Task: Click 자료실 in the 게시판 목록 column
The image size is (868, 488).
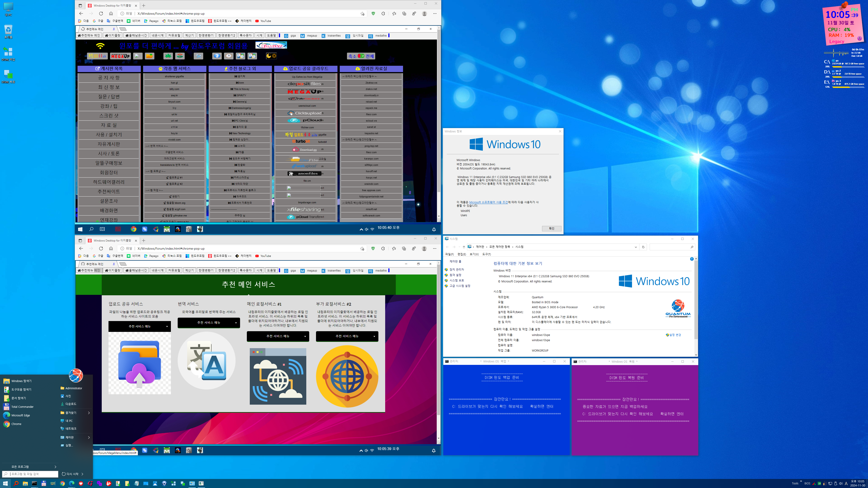Action: [109, 125]
